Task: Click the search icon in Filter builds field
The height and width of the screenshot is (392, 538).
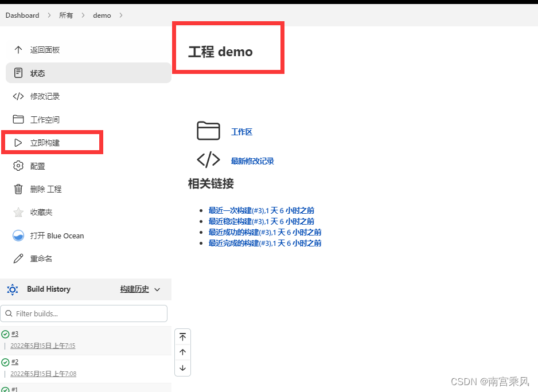Action: (9, 313)
